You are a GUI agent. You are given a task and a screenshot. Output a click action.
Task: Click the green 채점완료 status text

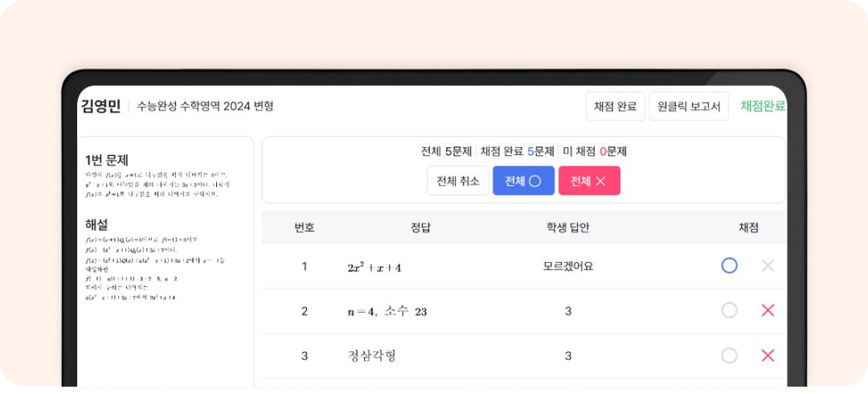pyautogui.click(x=763, y=106)
